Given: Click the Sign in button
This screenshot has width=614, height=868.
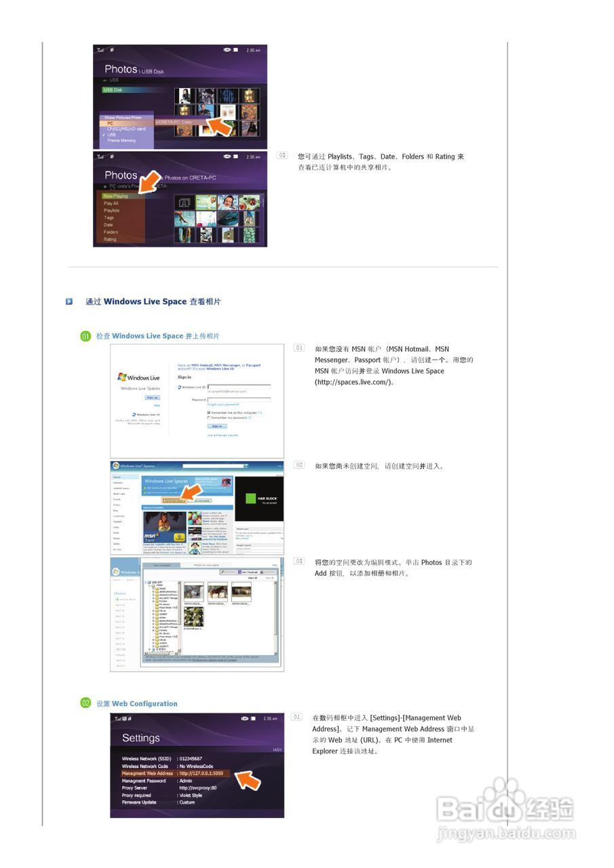Looking at the screenshot, I should pyautogui.click(x=216, y=426).
